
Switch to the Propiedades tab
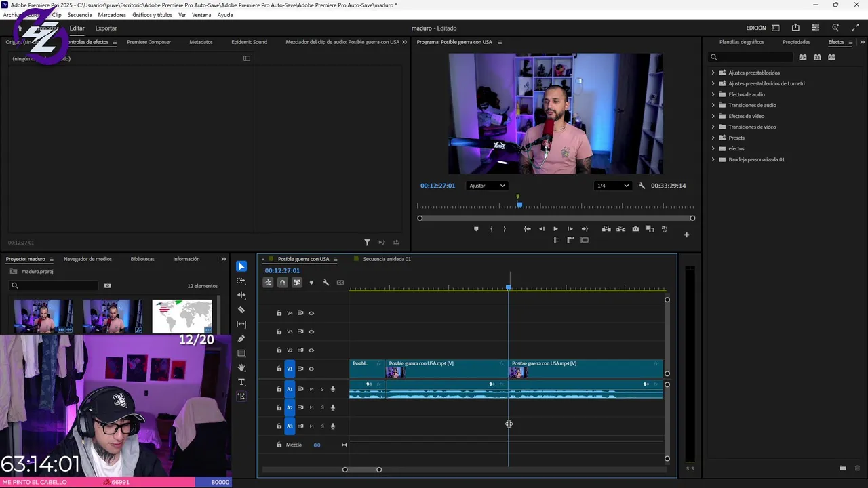[796, 42]
